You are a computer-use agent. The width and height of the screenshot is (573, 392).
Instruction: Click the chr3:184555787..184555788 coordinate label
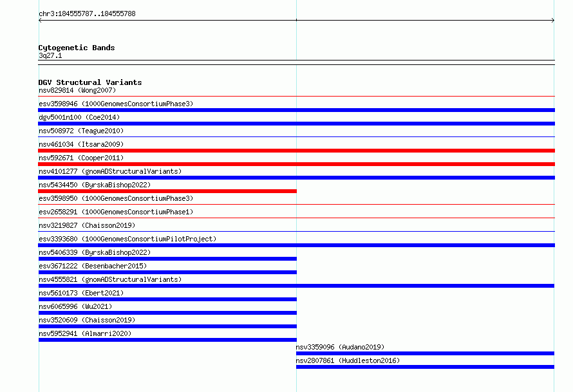[x=87, y=14]
